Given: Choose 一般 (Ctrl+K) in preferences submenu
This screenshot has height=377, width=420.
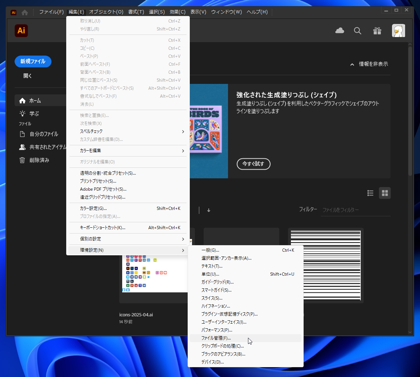Looking at the screenshot, I should click(x=246, y=250).
